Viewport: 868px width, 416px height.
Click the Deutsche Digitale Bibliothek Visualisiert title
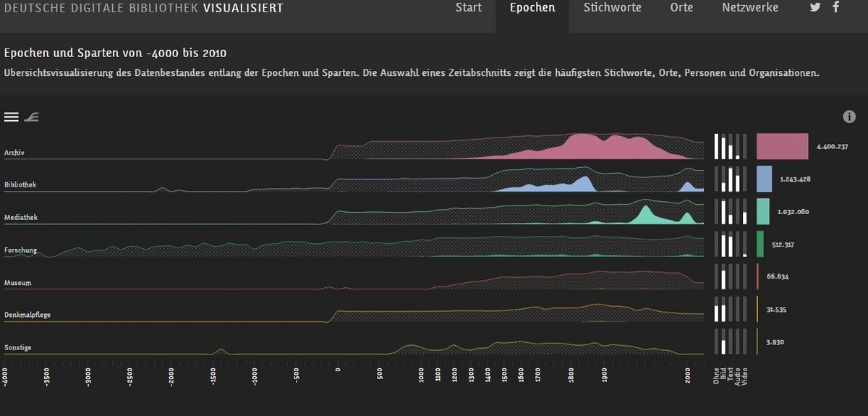144,9
